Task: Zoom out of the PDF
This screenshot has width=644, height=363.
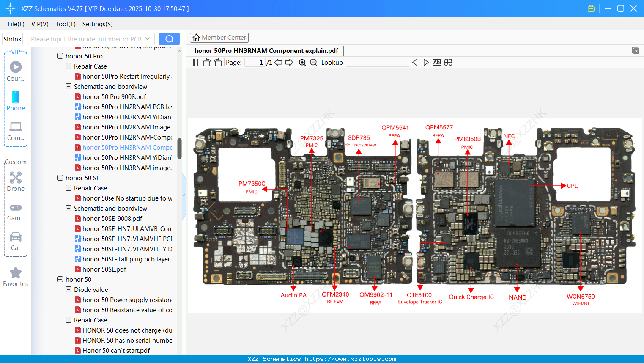Action: (x=313, y=63)
